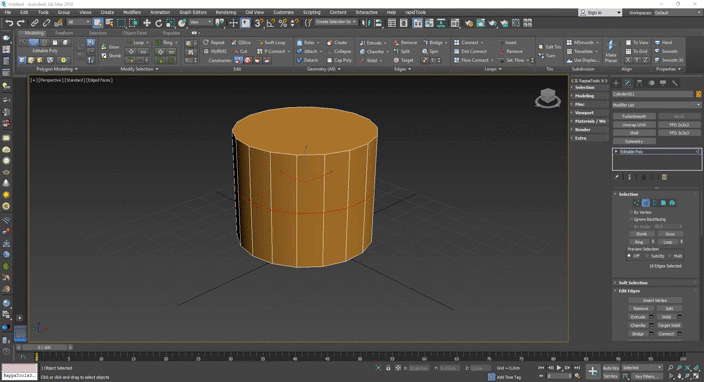This screenshot has width=704, height=382.
Task: Select Polygon sub-object level in Selection rollout
Action: pos(663,203)
